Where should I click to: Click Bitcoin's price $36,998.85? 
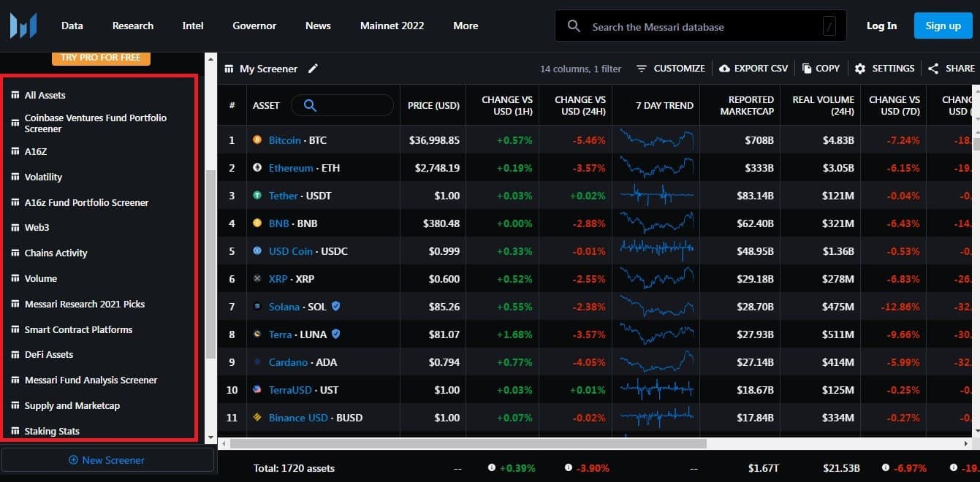(434, 140)
